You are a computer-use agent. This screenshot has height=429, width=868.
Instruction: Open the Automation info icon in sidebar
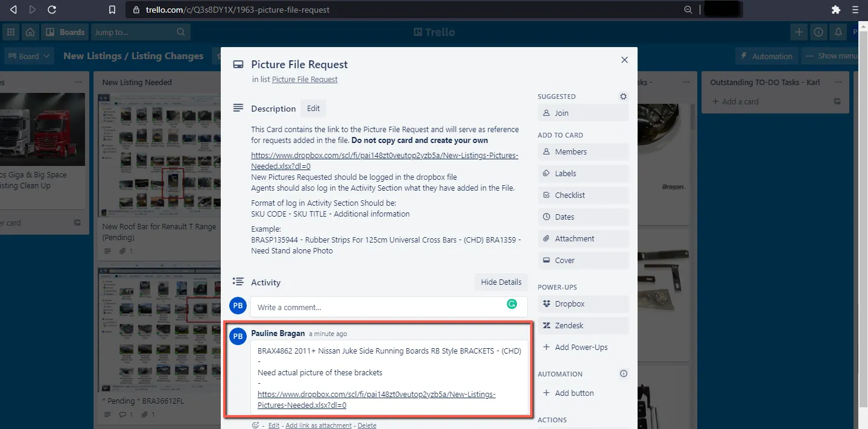pyautogui.click(x=624, y=373)
